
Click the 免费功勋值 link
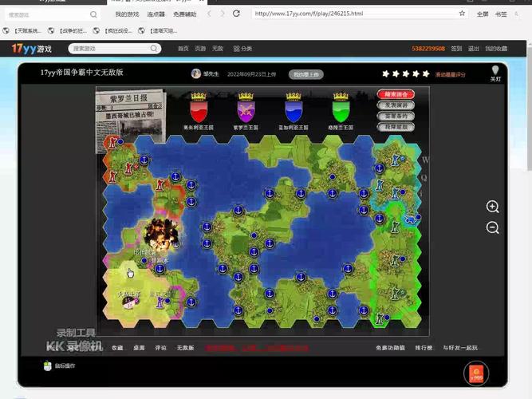(390, 348)
